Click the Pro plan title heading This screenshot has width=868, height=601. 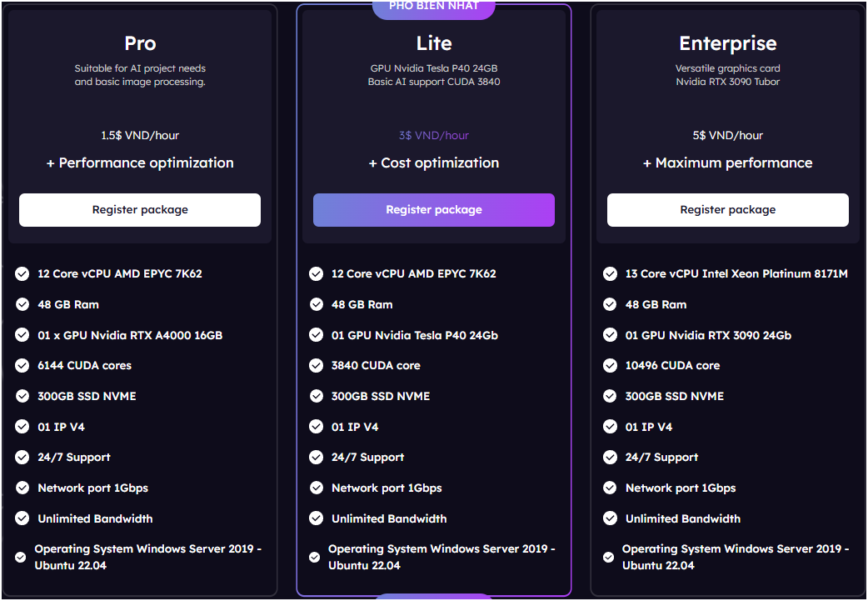(140, 43)
